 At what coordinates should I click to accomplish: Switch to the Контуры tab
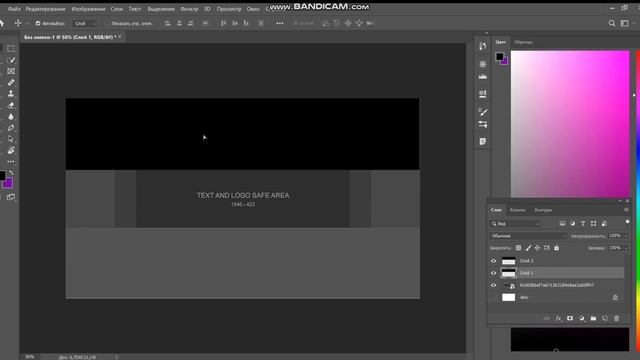[x=543, y=210]
